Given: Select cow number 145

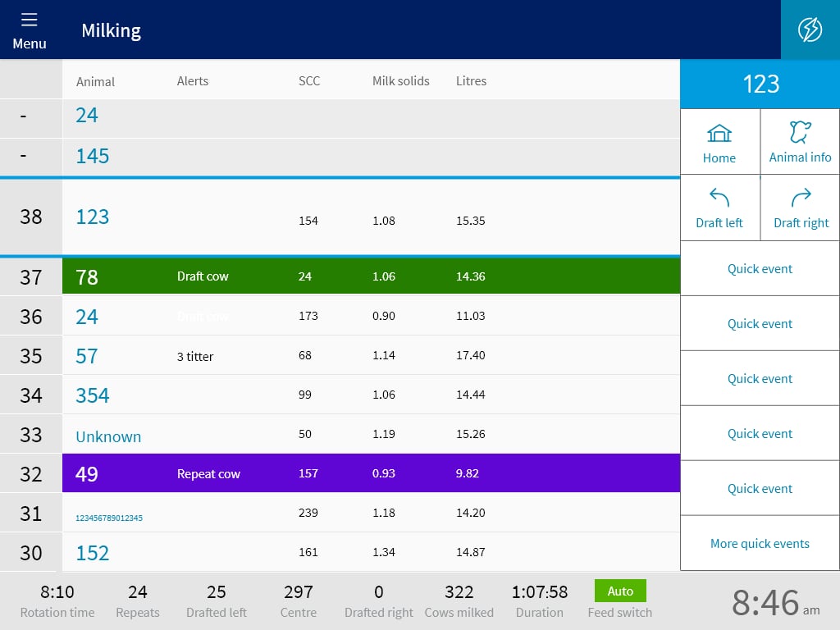Looking at the screenshot, I should tap(92, 156).
